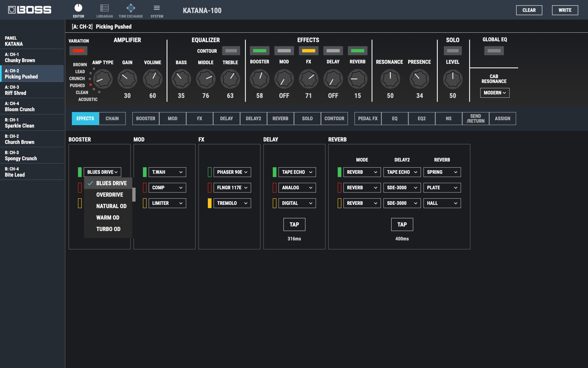Click the Reverb TAP tempo button

tap(402, 224)
